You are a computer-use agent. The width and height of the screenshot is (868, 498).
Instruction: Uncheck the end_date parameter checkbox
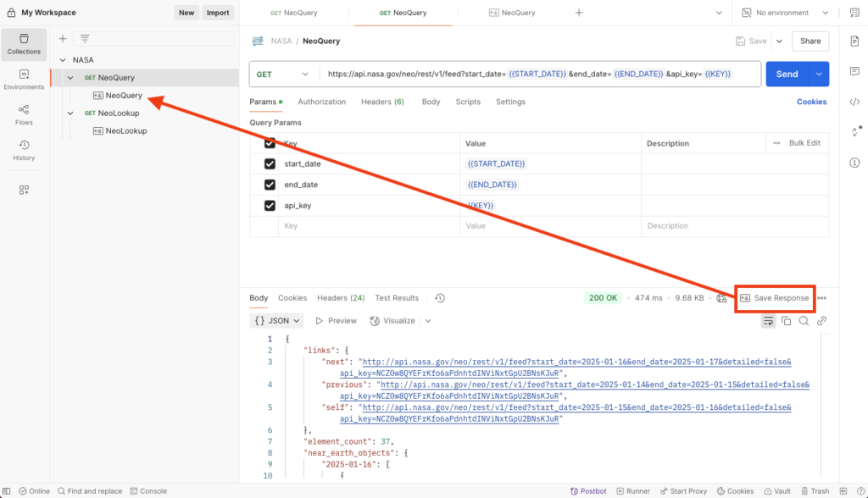(x=270, y=185)
